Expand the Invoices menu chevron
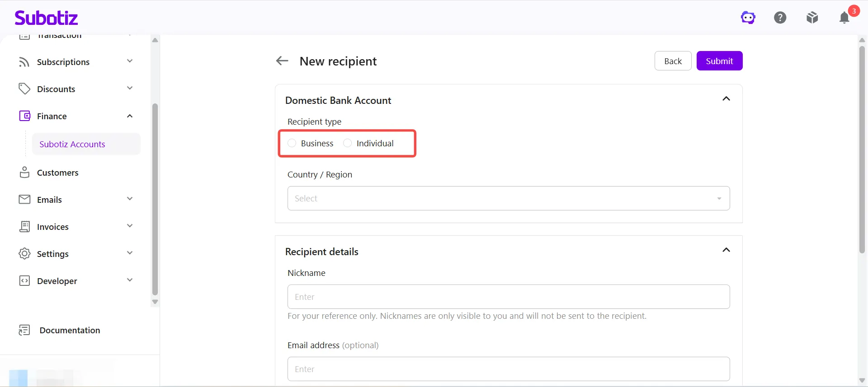This screenshot has width=868, height=387. (130, 226)
